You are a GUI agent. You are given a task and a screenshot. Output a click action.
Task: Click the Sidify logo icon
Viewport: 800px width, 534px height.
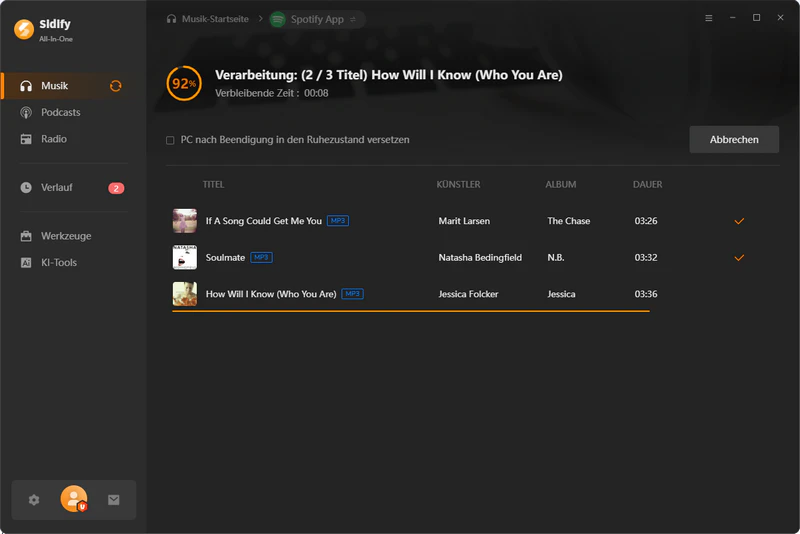tap(23, 29)
